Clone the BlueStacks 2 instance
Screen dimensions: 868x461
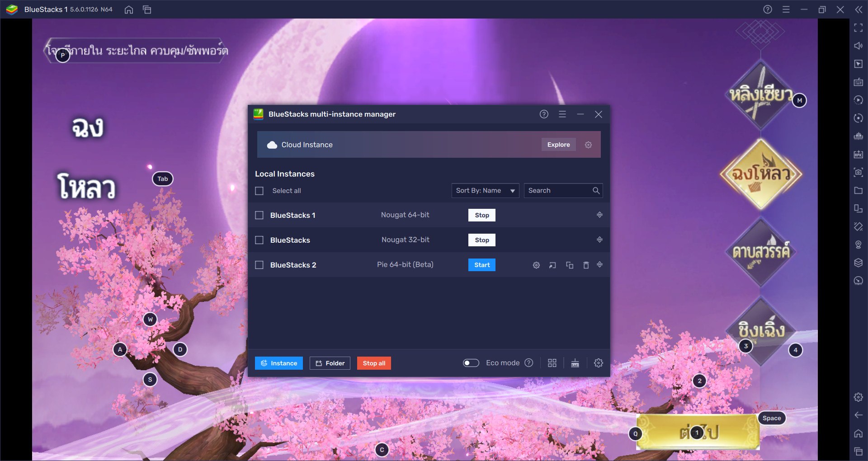[570, 265]
